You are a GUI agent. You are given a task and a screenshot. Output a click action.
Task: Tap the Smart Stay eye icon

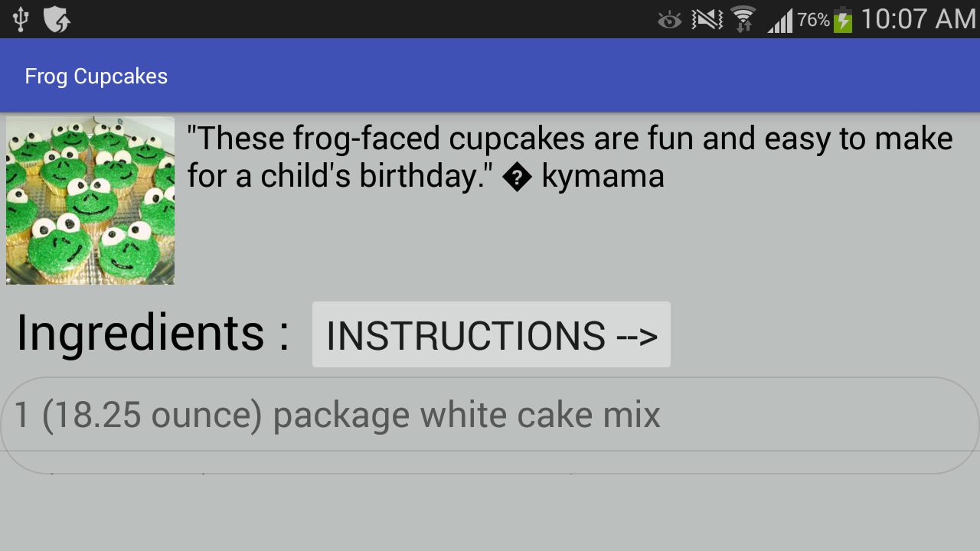pyautogui.click(x=669, y=20)
